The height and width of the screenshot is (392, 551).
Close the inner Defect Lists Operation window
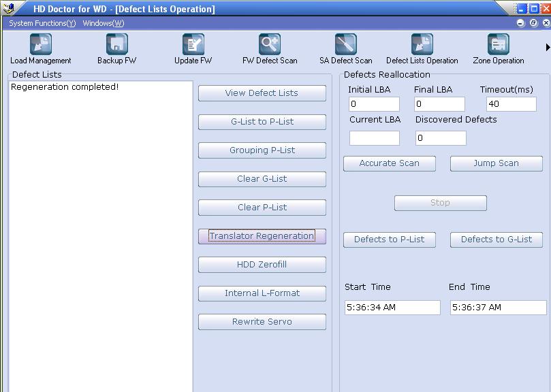point(546,23)
